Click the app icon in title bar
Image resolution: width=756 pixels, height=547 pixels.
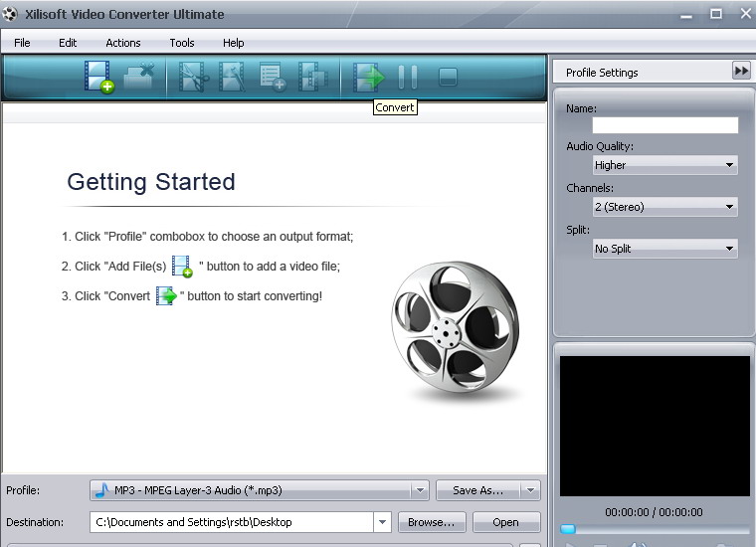(10, 14)
